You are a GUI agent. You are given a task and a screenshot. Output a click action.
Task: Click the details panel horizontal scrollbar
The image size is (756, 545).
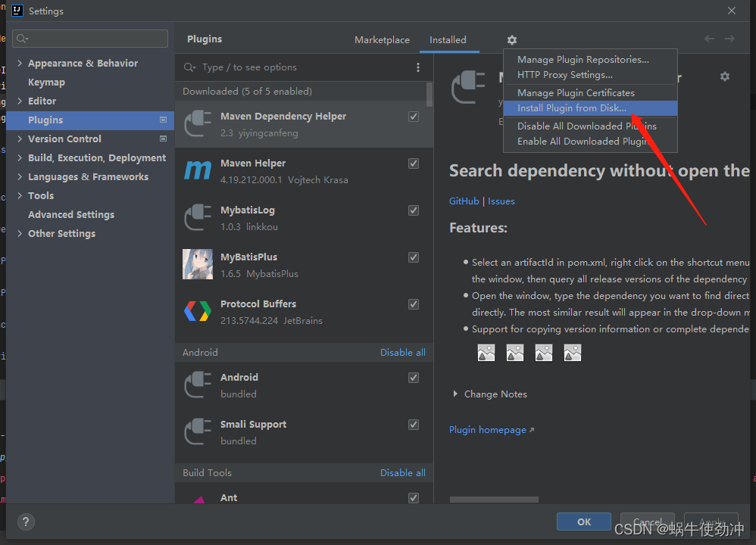pos(494,500)
